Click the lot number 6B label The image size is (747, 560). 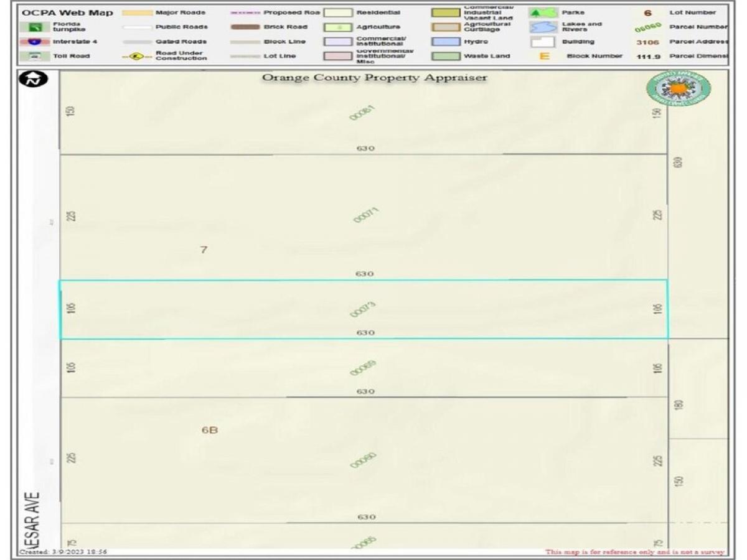coord(209,430)
